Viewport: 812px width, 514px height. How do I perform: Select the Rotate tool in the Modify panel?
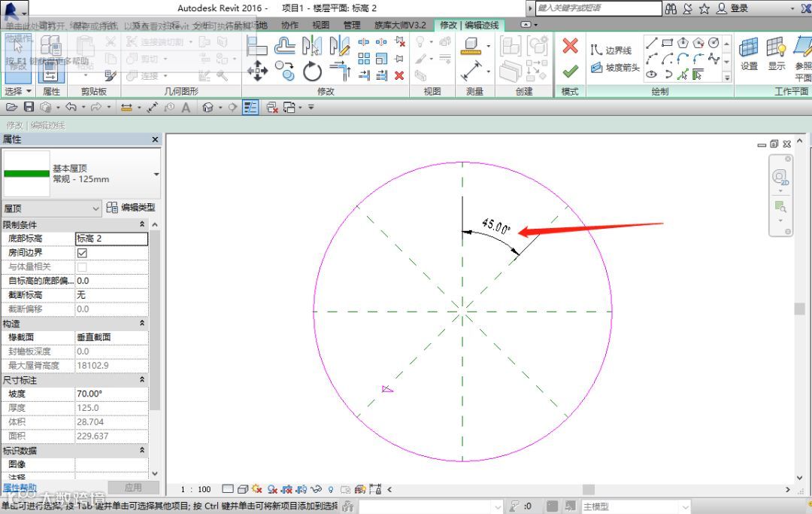[312, 71]
